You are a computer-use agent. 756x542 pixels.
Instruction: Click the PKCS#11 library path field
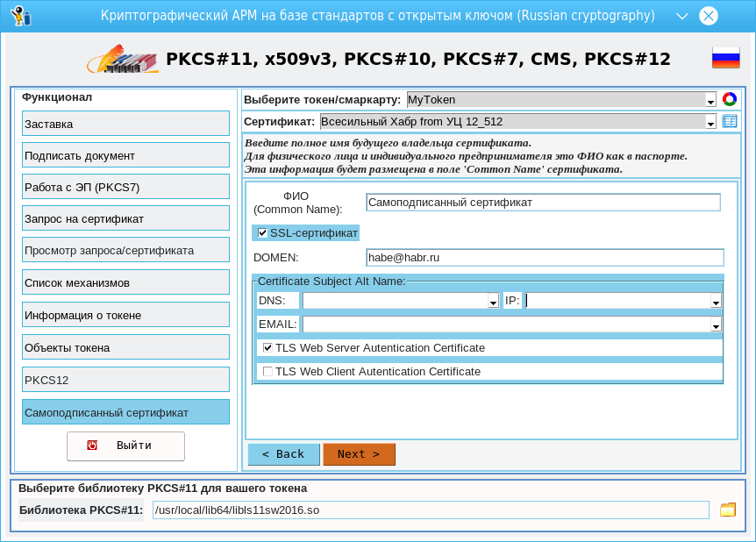coord(431,510)
